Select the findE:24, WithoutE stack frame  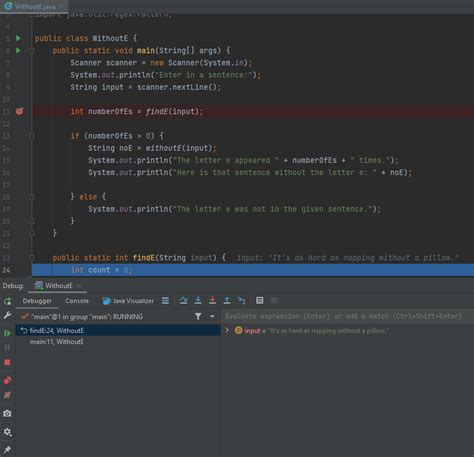(x=118, y=330)
